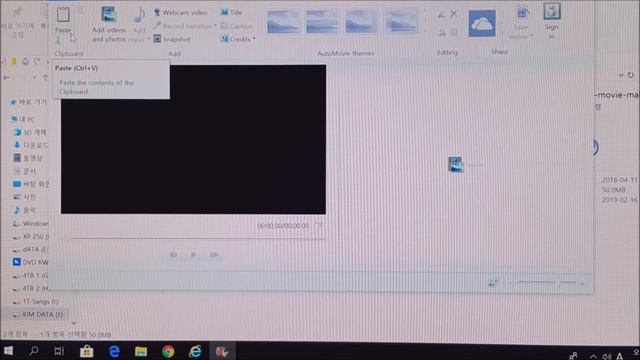Open the Record narration dropdown arrow

(x=216, y=26)
